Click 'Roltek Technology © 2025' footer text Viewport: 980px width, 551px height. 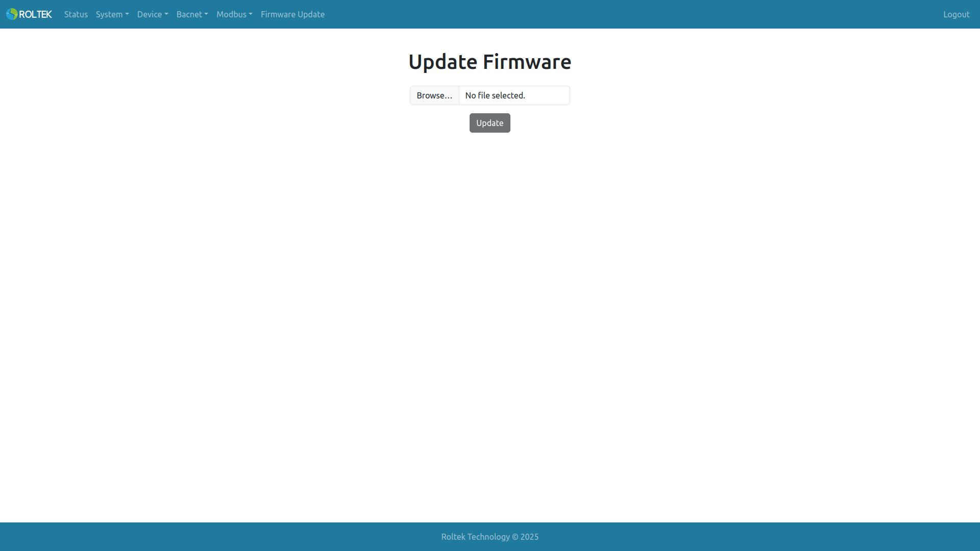(x=490, y=537)
